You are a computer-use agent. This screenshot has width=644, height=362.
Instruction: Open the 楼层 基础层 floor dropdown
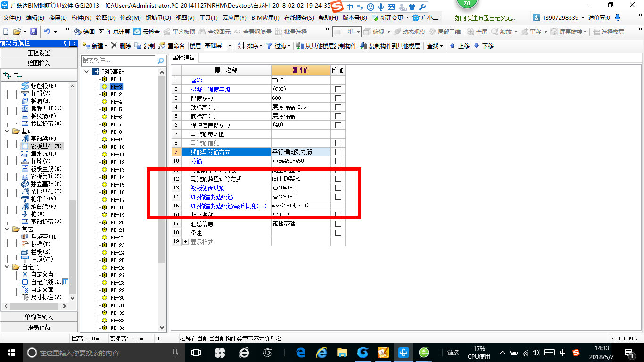(x=230, y=46)
